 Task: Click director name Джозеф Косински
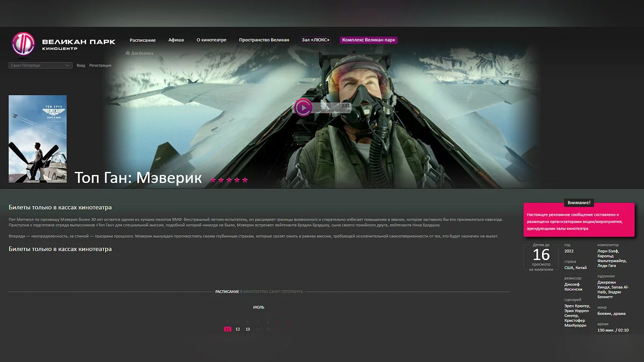coord(573,287)
